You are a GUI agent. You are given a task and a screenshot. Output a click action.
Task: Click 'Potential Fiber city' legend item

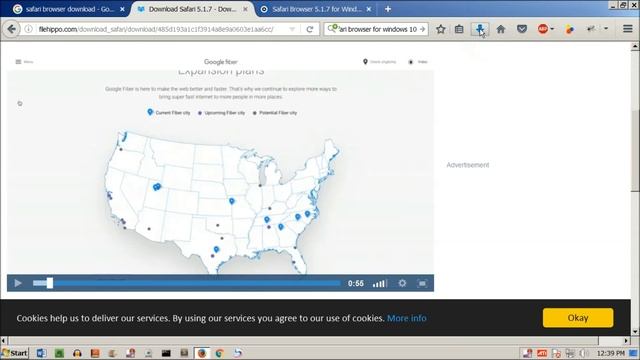275,113
